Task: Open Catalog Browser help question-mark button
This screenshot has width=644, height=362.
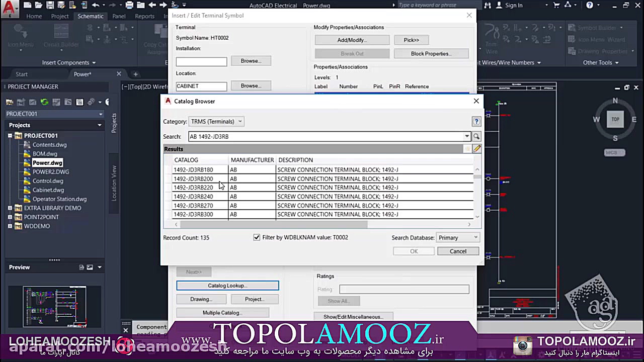Action: pos(476,121)
